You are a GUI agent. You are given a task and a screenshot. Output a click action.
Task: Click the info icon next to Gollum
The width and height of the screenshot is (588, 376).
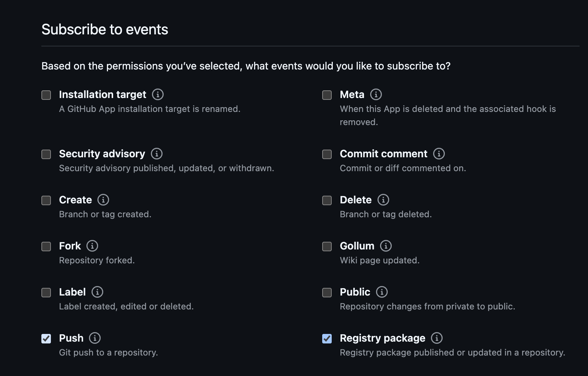pos(385,247)
